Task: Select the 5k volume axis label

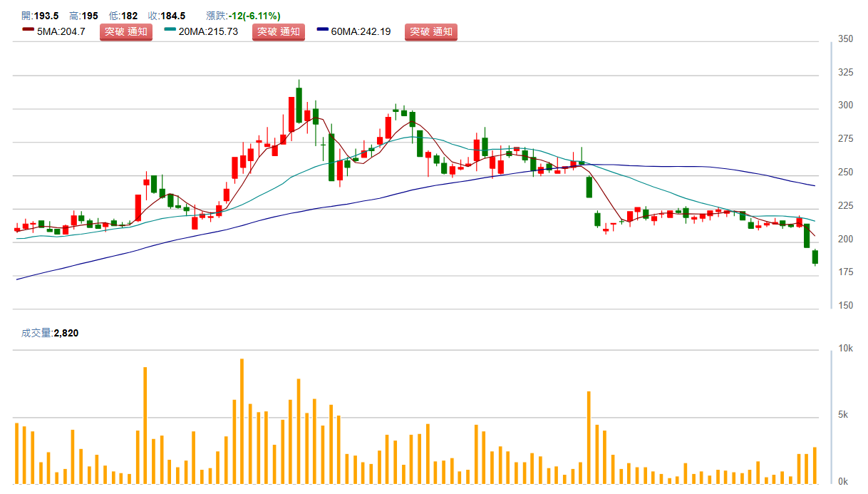Action: 842,415
